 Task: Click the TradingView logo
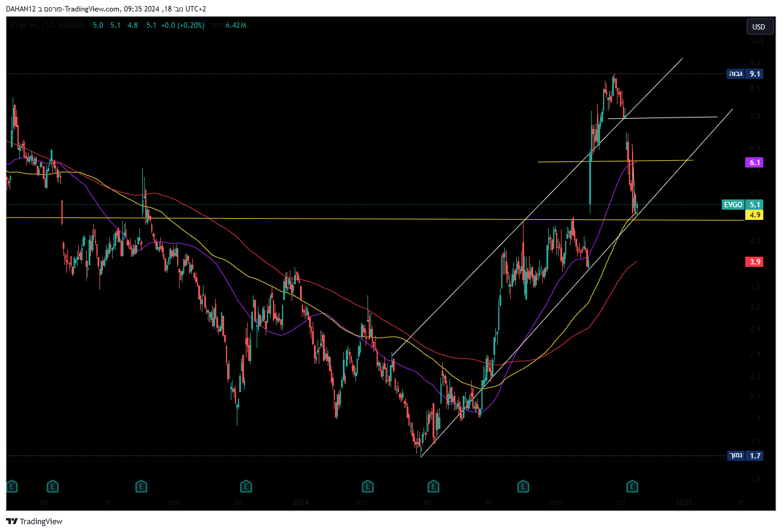coord(34,521)
